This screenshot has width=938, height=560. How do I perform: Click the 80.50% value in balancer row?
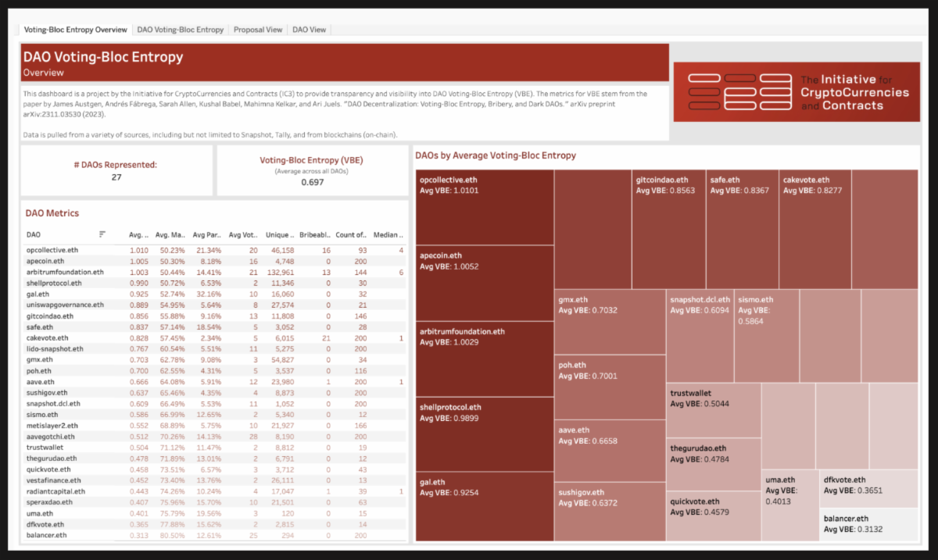coord(172,535)
